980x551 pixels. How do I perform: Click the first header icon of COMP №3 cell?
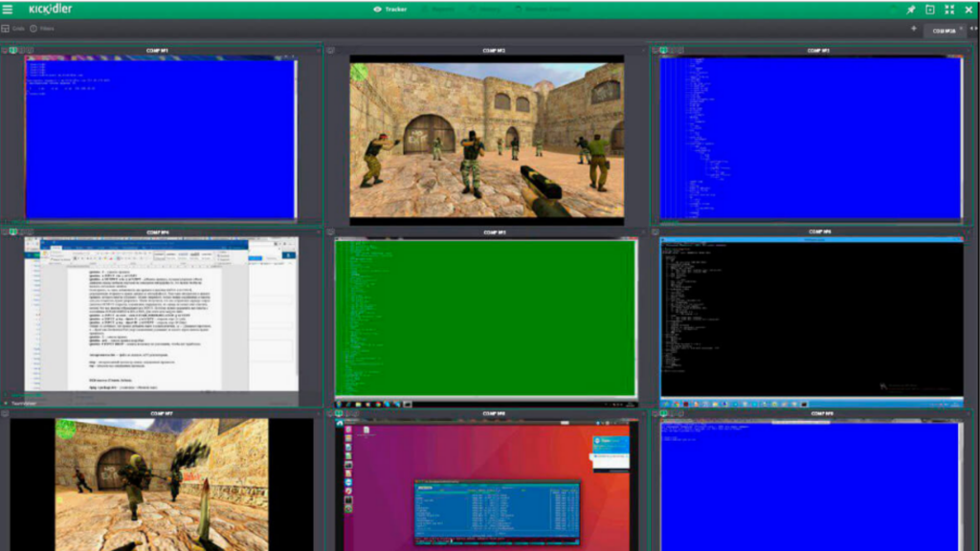655,50
